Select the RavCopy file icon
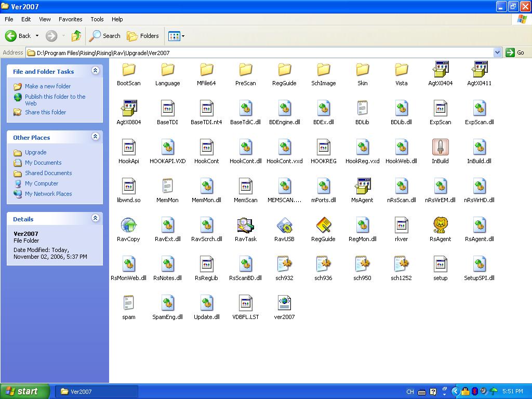 [x=128, y=225]
